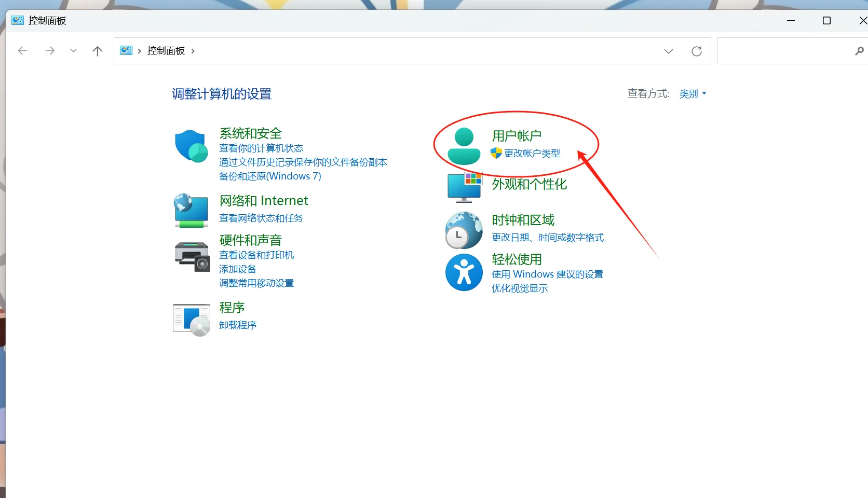The width and height of the screenshot is (868, 498).
Task: Open the Programs icon
Action: click(192, 320)
